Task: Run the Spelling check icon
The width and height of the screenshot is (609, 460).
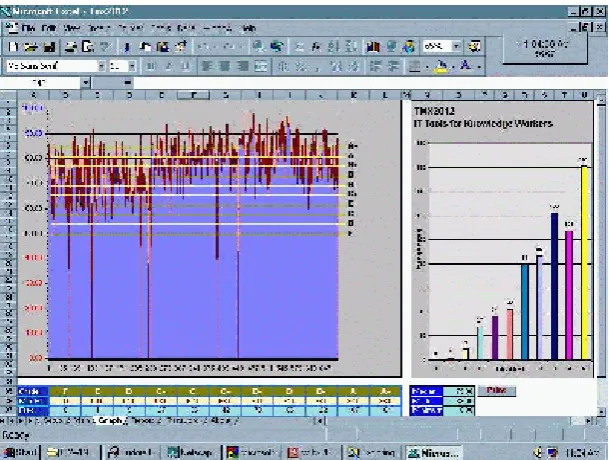Action: [x=105, y=47]
